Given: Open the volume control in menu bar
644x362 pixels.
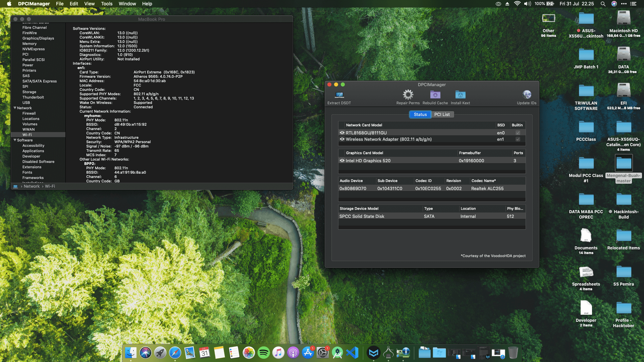Looking at the screenshot, I should [x=527, y=4].
